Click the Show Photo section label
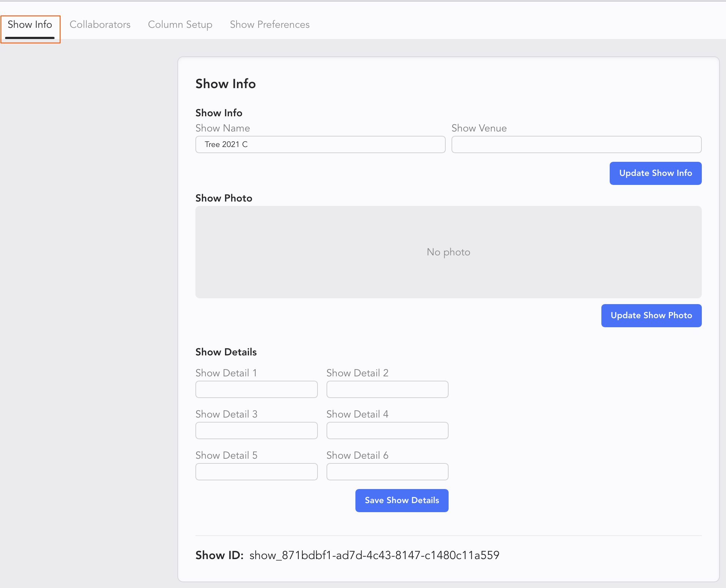 tap(224, 198)
